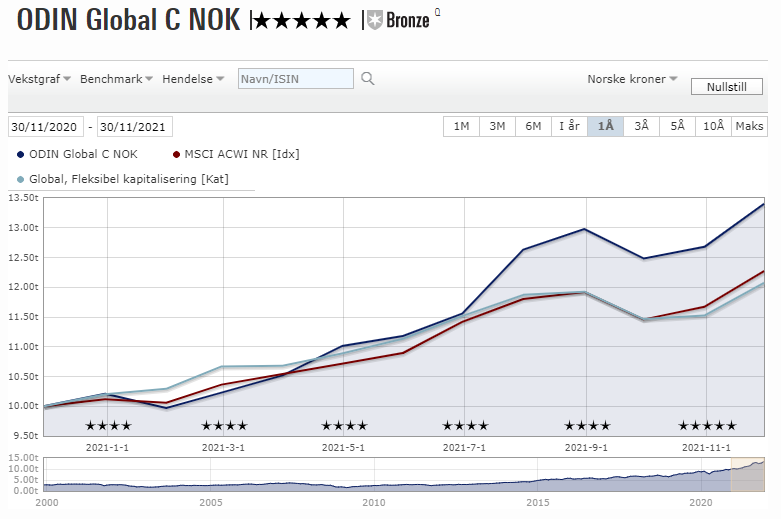Select the 1M time range
781x519 pixels.
(461, 127)
